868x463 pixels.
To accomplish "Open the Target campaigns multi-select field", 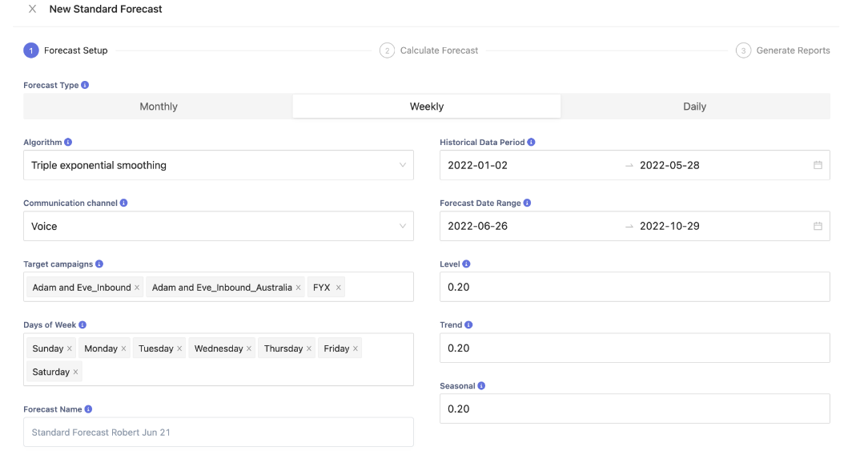I will (378, 288).
